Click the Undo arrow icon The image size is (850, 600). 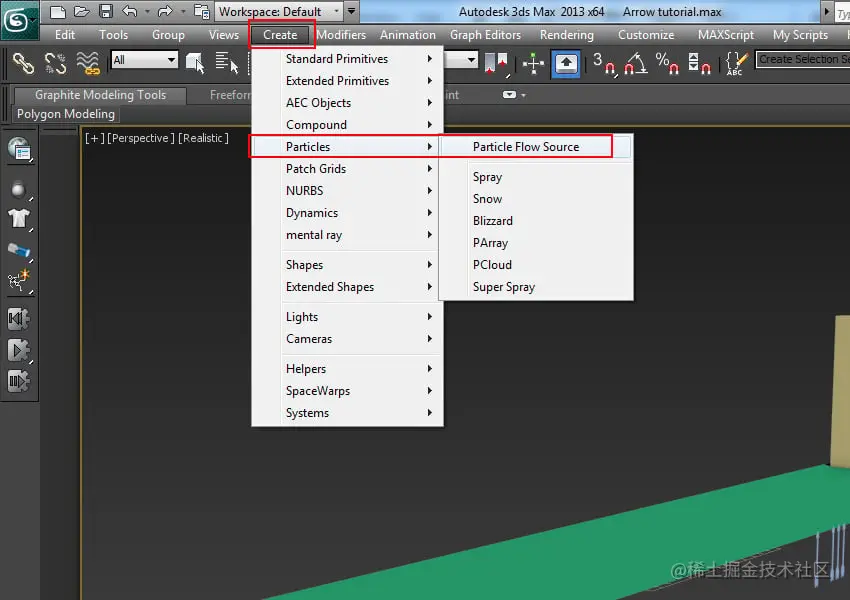(x=130, y=11)
